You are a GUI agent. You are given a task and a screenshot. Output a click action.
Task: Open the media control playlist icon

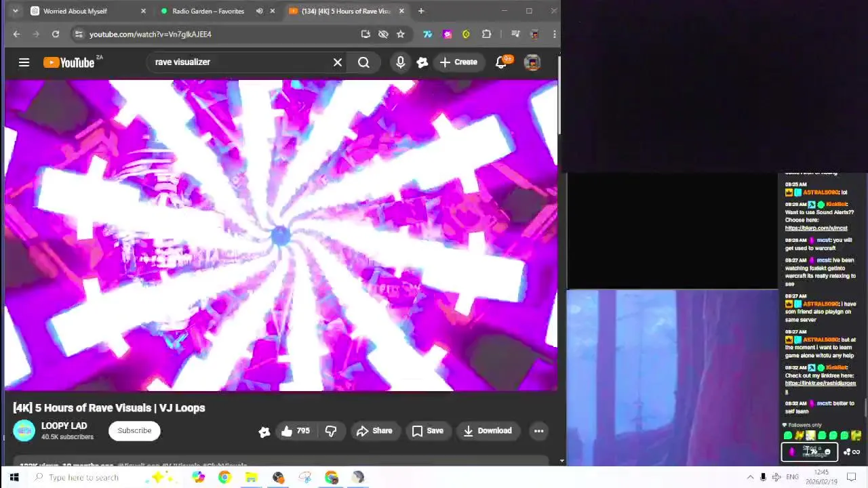coord(515,34)
